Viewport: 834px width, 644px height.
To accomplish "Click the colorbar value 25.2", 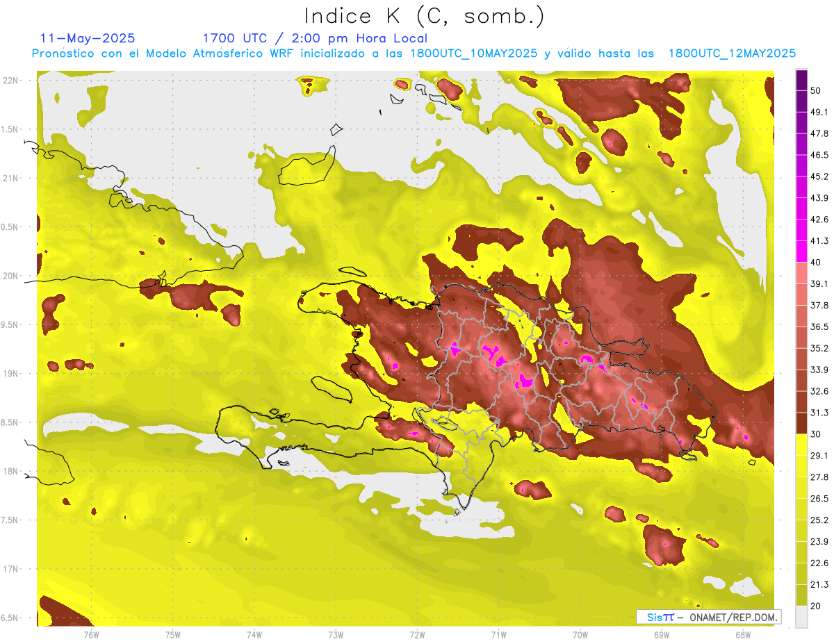I will (819, 520).
